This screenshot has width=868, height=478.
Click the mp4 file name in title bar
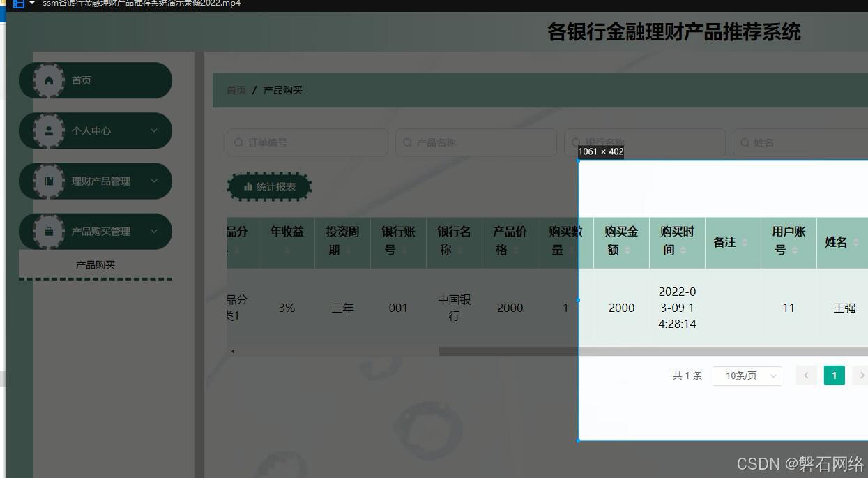142,3
